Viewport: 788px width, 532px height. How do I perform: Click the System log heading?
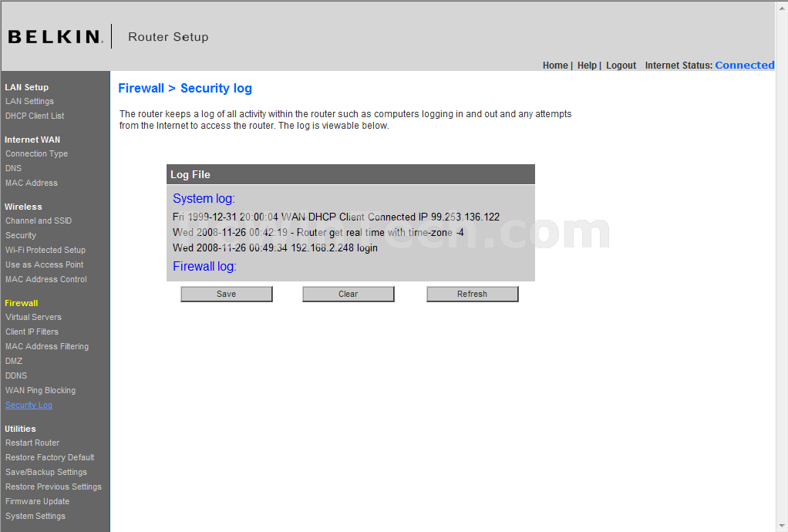pos(204,198)
